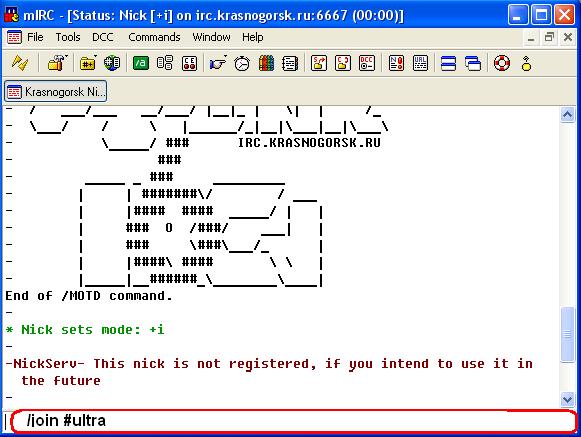Click the Tile windows icon
Viewport: 581px width, 437px height.
coord(448,63)
